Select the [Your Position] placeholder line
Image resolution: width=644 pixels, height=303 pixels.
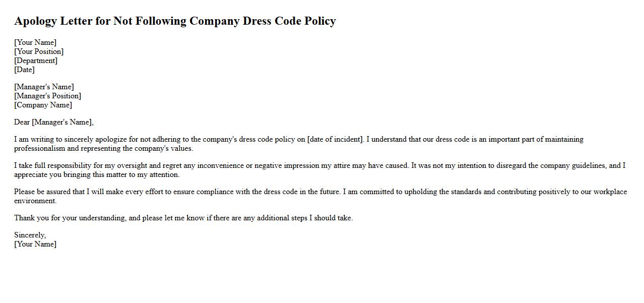(x=39, y=51)
